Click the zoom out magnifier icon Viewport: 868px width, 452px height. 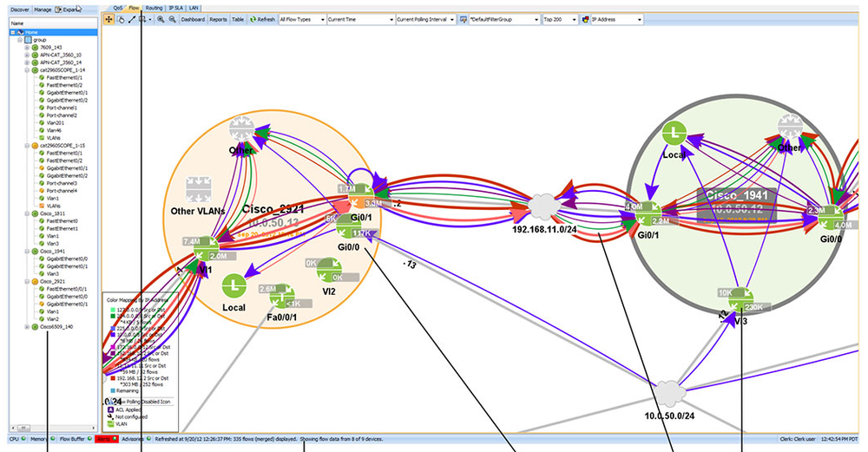(172, 19)
